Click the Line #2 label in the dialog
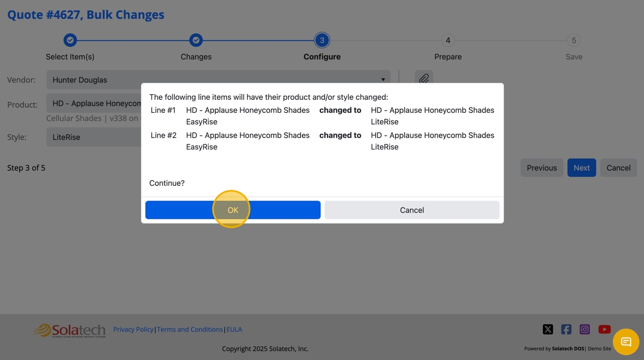Screen dimensions: 644x360 pos(163,135)
